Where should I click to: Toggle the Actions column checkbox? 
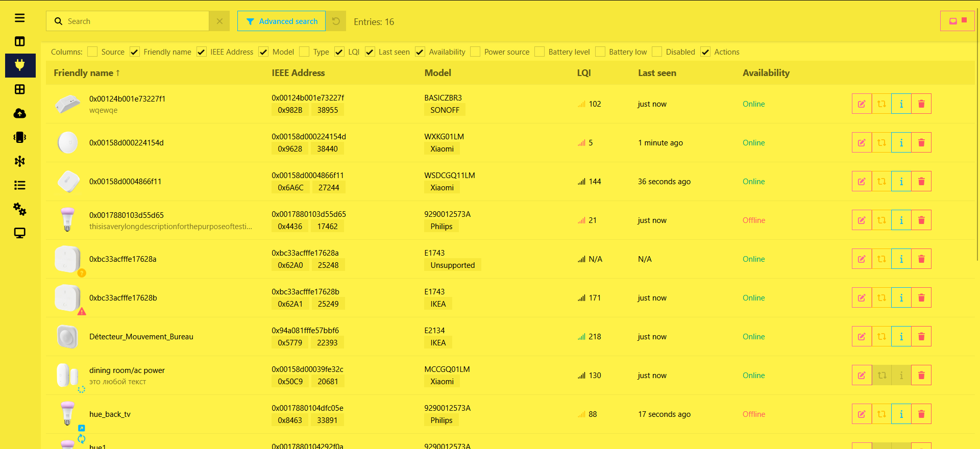(705, 52)
